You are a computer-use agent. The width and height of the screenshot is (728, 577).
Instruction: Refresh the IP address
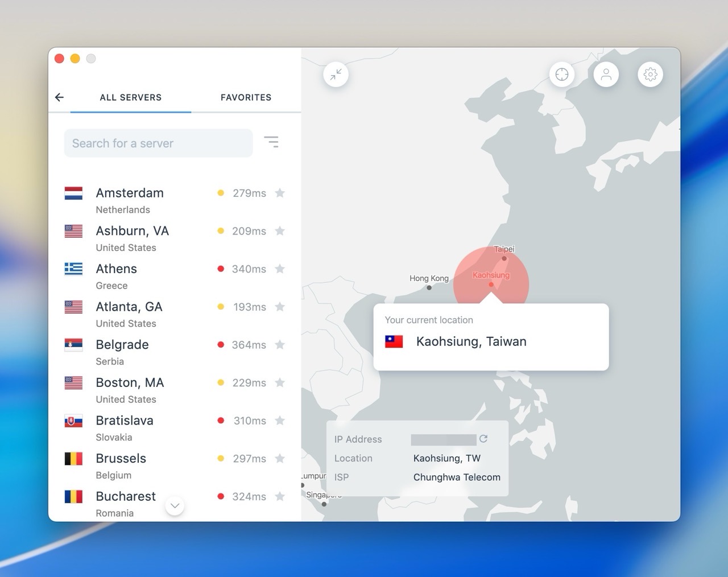(x=483, y=439)
